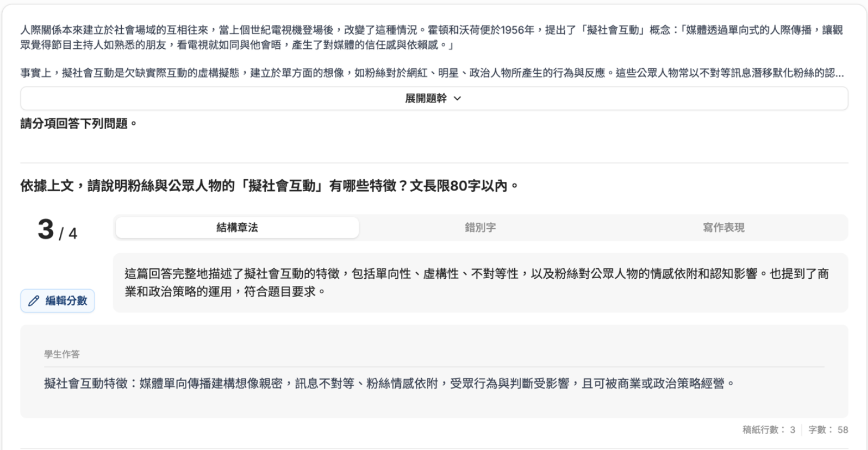Click the chevron arrow beside 展開題幹
This screenshot has width=868, height=450.
coord(457,99)
